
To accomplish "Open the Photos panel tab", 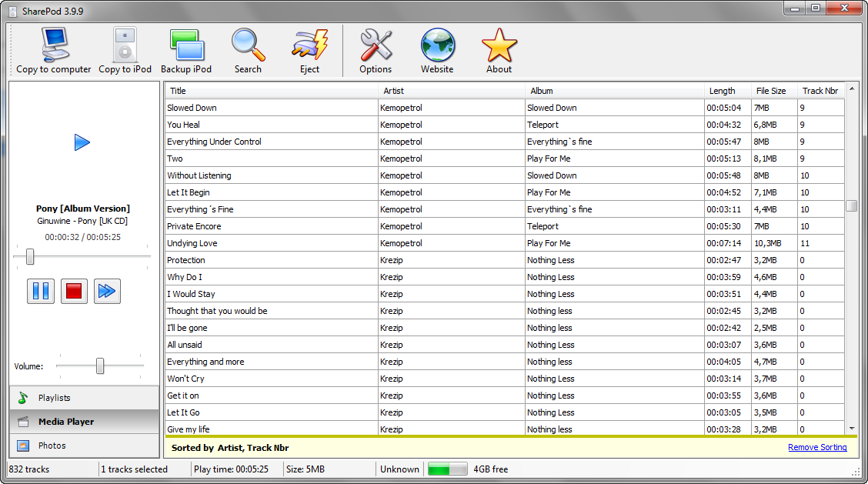I will [x=84, y=446].
